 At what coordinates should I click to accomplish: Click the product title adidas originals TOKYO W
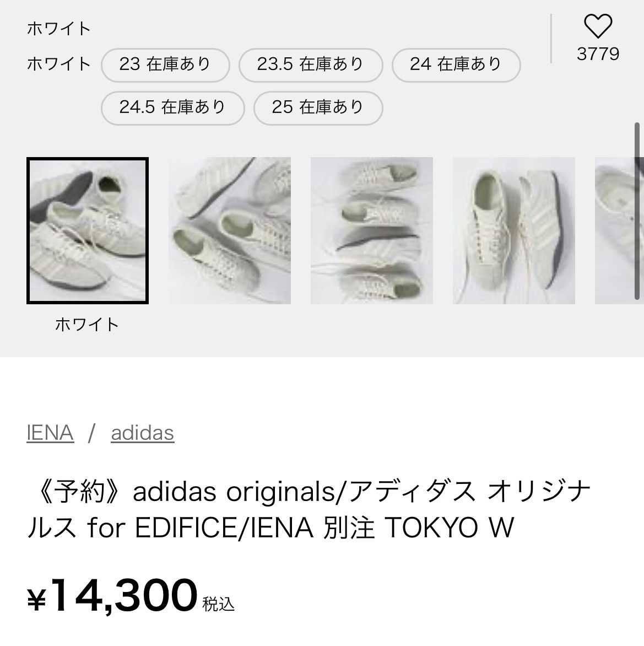[x=309, y=509]
